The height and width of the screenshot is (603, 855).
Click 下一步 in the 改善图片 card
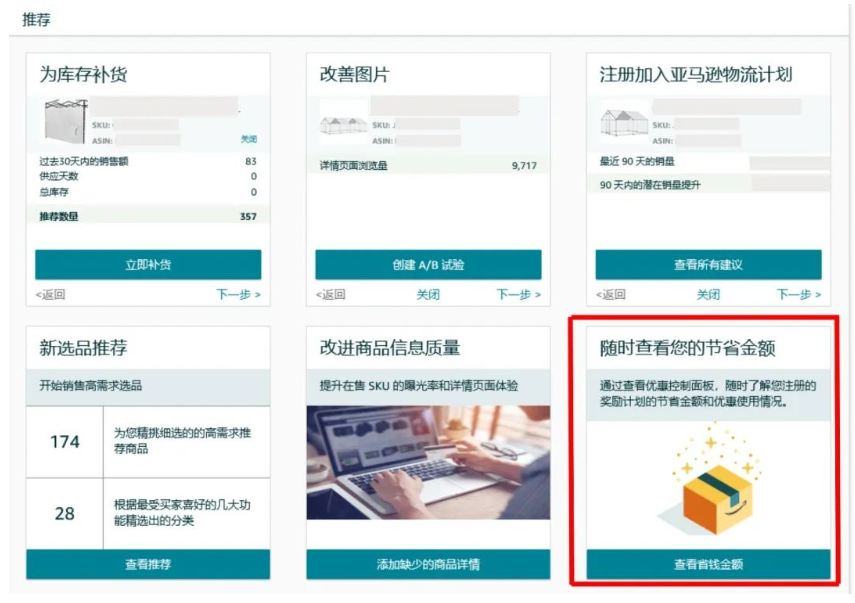tap(519, 294)
